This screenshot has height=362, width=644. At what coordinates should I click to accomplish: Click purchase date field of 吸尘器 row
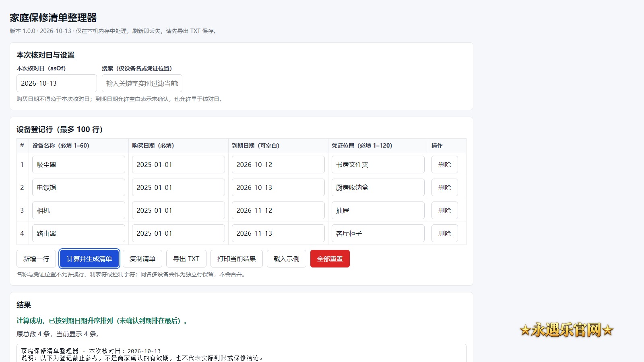click(x=178, y=165)
